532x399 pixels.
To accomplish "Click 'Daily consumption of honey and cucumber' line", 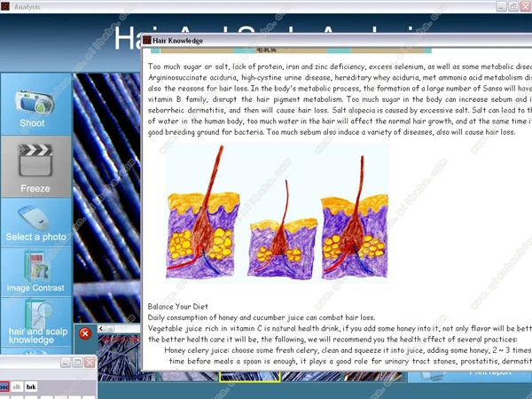I will (262, 317).
